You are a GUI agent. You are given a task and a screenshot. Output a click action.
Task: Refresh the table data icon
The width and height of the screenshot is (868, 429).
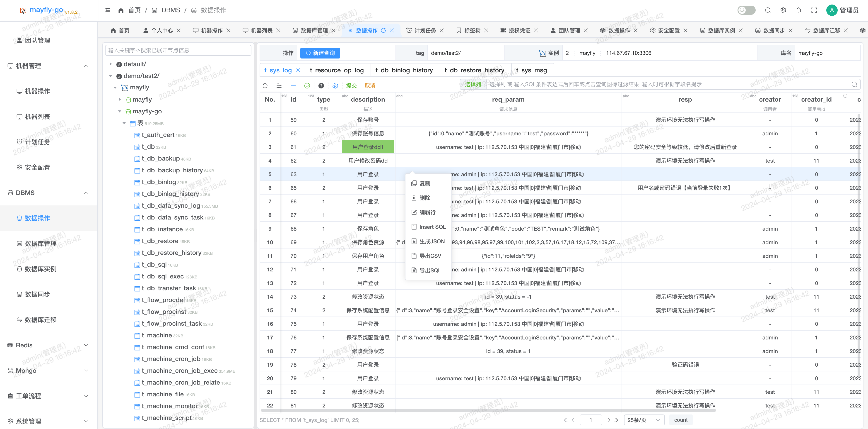(265, 86)
